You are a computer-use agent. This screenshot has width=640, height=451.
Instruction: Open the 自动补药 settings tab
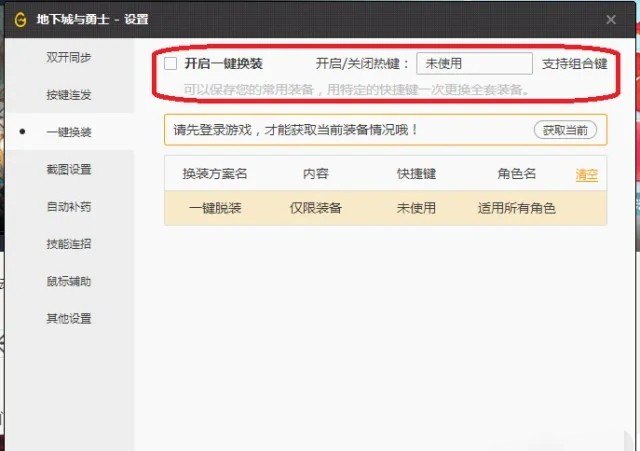[x=69, y=207]
